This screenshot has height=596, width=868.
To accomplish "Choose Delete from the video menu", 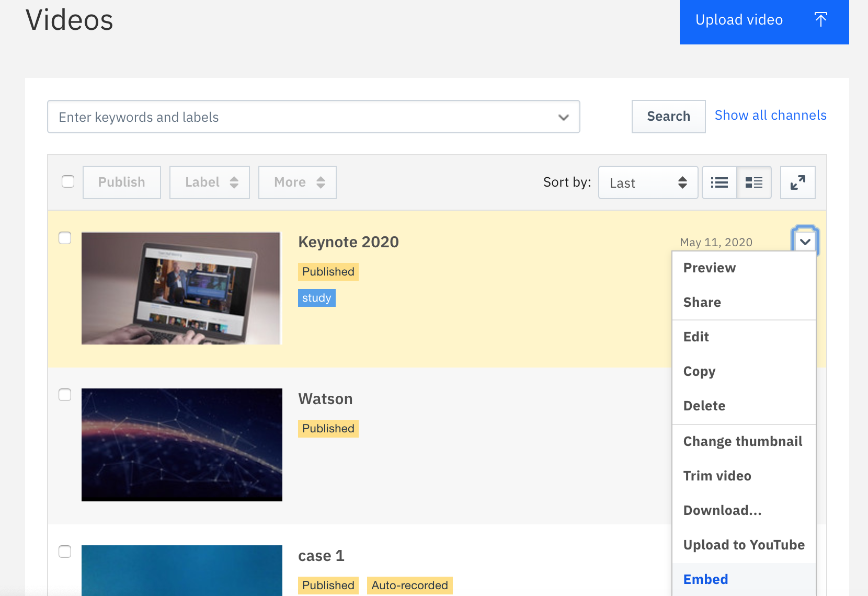I will [x=744, y=406].
